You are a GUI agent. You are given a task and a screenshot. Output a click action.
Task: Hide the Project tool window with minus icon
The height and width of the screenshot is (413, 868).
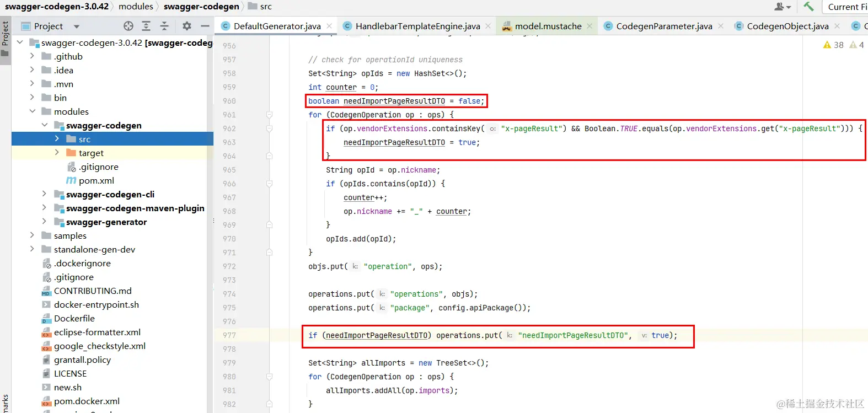(x=205, y=26)
